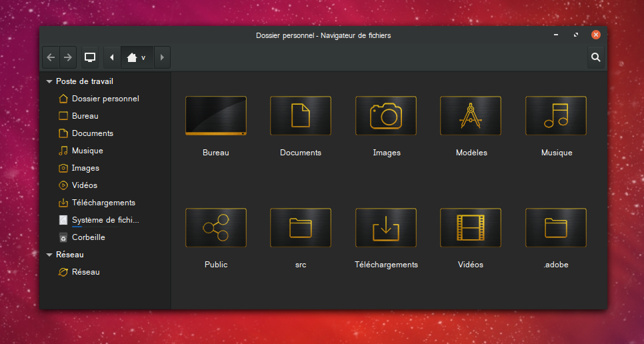
Task: Select the Images camera folder icon
Action: coord(386,116)
